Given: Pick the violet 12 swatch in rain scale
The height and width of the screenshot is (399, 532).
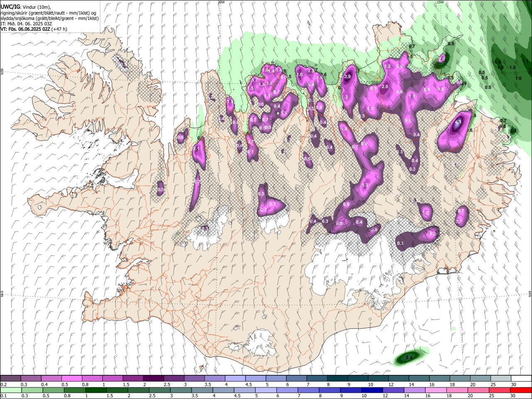Looking at the screenshot, I should click(x=393, y=390).
